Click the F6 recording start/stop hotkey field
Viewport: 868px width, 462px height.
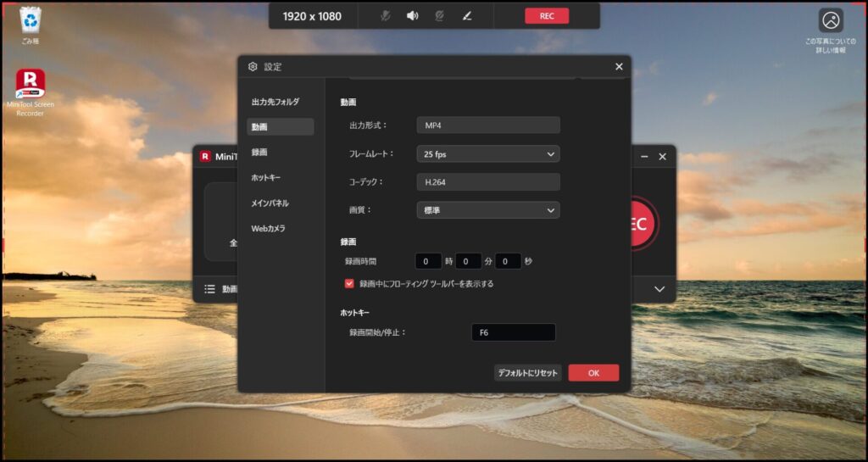point(513,332)
